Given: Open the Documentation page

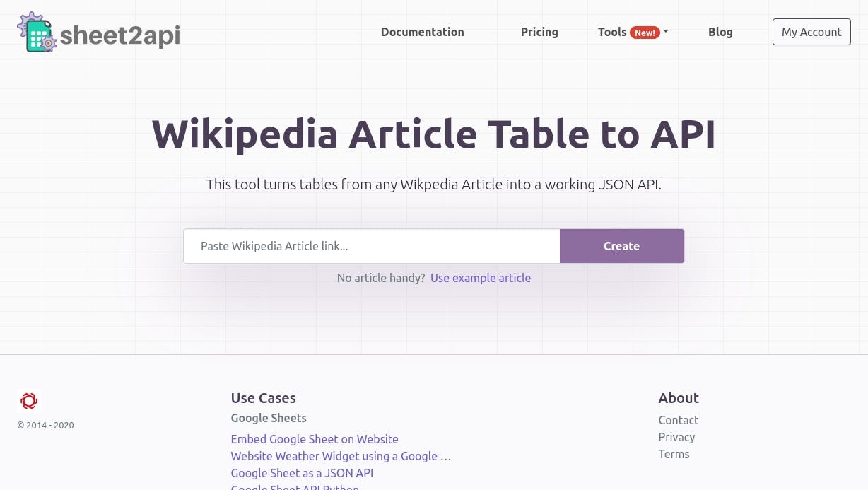Looking at the screenshot, I should (x=423, y=32).
